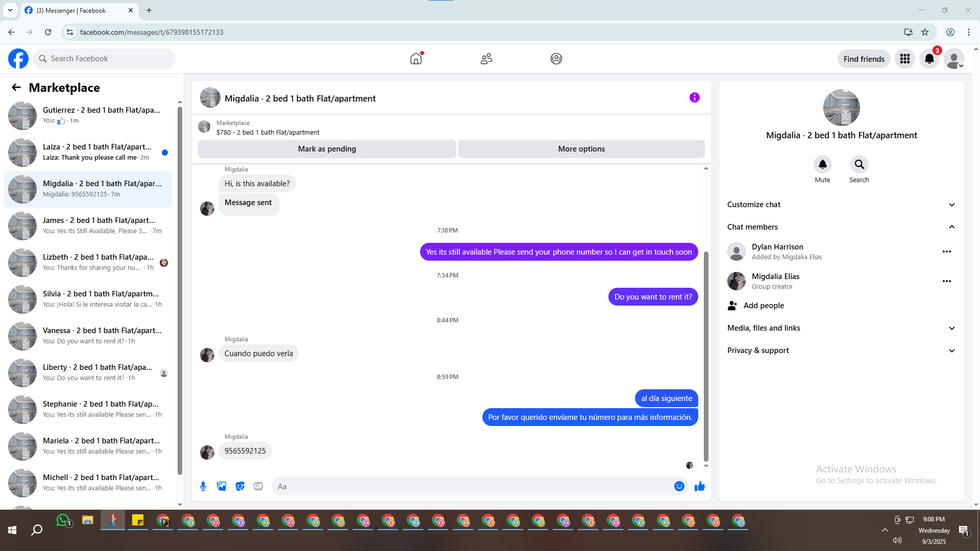Click the 'Do you want to rent it?' bubble
Screen dimensions: 980x551
pyautogui.click(x=653, y=297)
